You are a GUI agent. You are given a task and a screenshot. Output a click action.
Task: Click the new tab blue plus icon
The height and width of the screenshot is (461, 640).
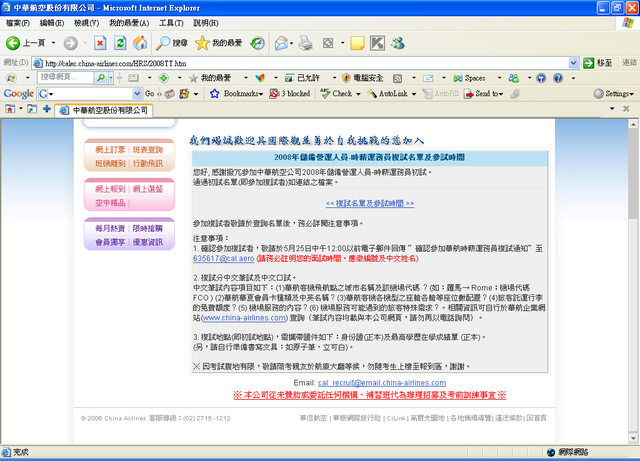[x=47, y=109]
